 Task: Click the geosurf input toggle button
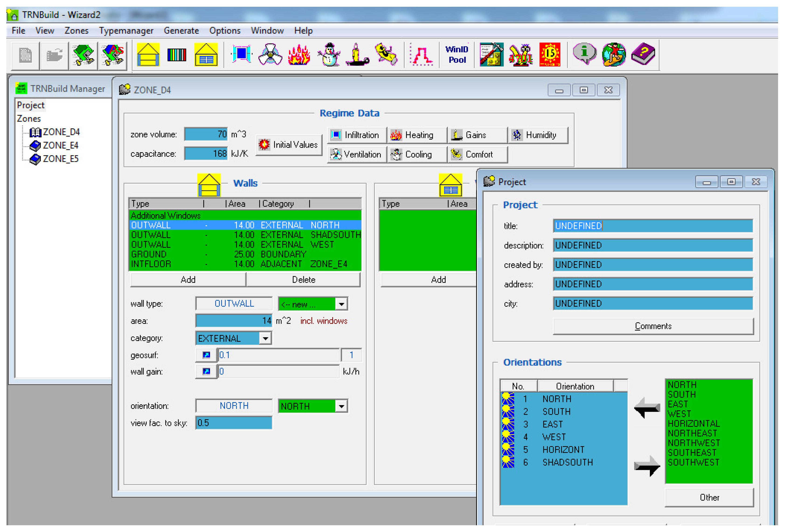pyautogui.click(x=206, y=355)
